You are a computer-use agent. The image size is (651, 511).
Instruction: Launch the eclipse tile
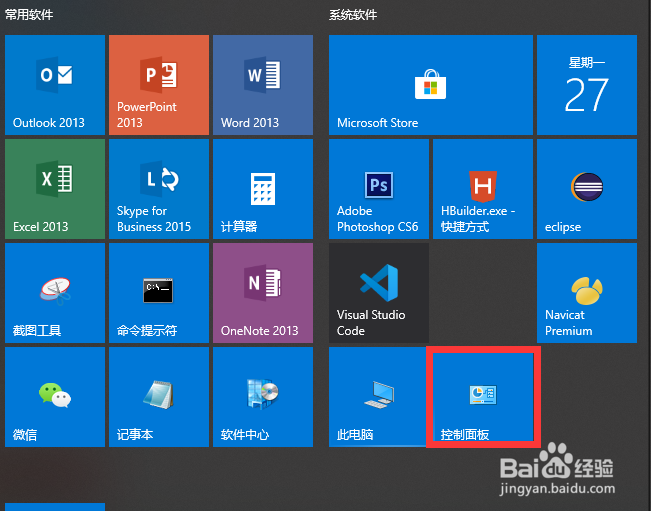(587, 189)
